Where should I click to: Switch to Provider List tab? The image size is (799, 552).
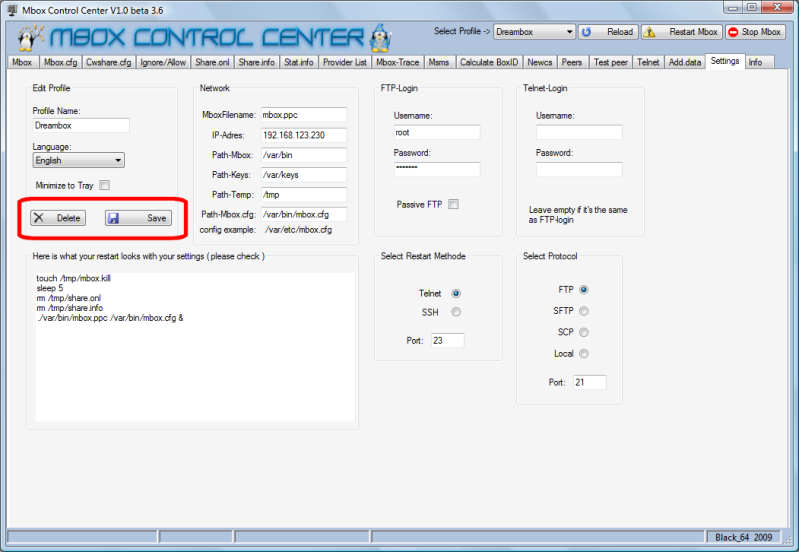345,62
